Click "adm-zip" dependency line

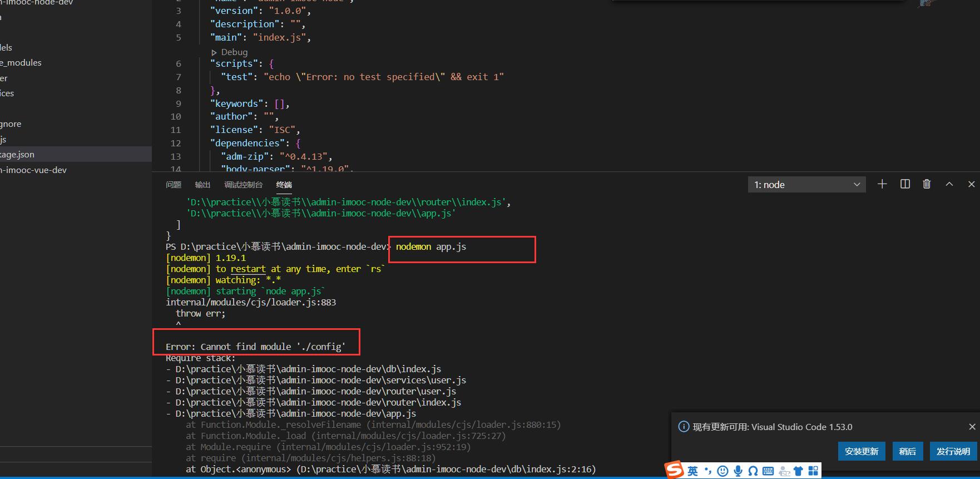[x=276, y=156]
